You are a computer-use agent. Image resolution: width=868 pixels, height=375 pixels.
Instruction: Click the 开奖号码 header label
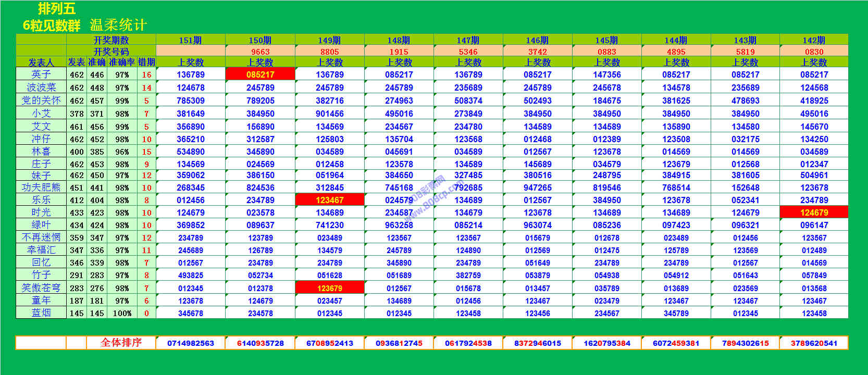tap(111, 52)
